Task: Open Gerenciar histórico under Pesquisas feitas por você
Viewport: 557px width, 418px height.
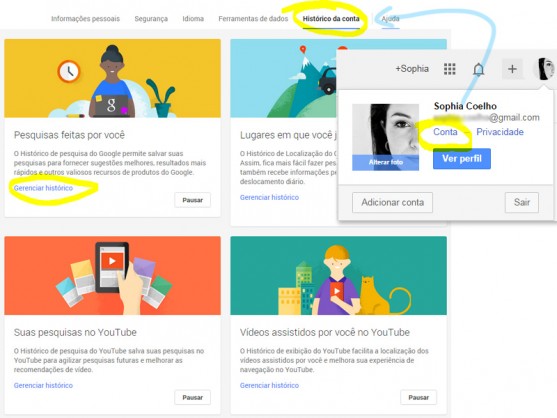Action: click(43, 188)
